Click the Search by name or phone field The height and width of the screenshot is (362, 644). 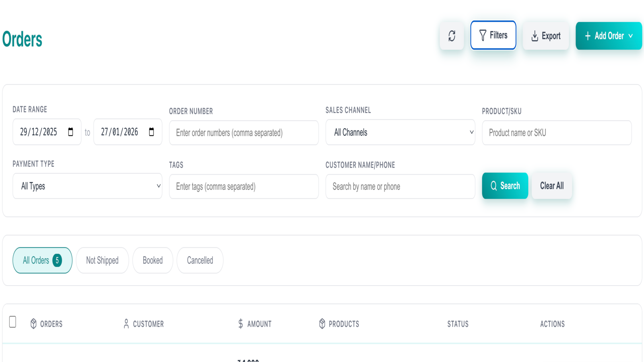coord(400,187)
